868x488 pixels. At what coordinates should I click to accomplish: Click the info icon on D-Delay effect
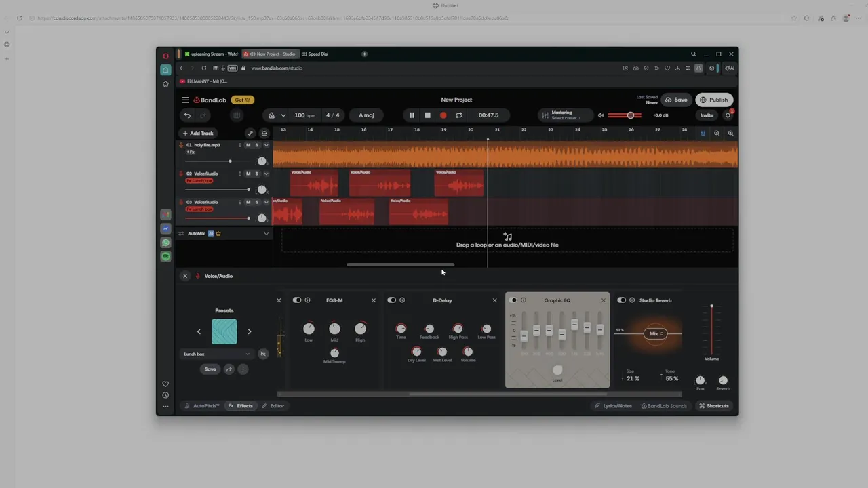402,300
